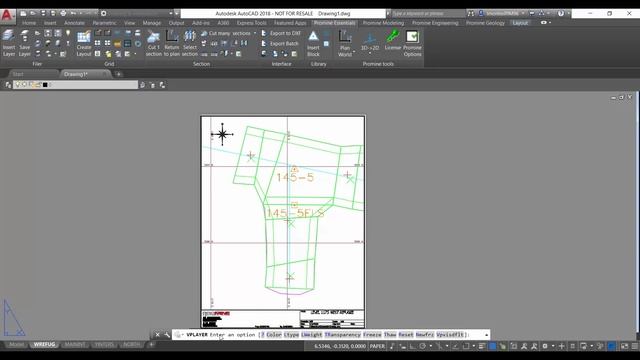Click the light bulb icon in Filer panel

tap(68, 33)
